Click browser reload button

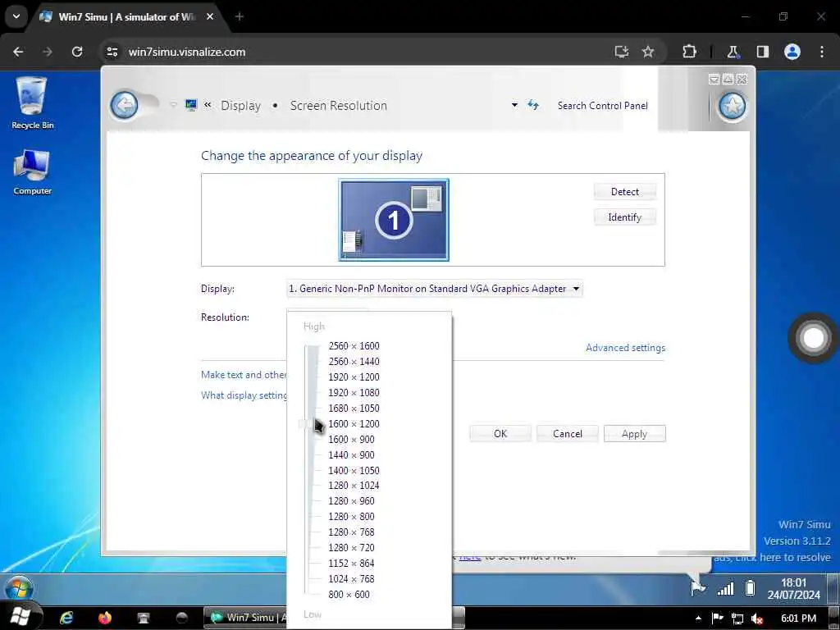[77, 52]
